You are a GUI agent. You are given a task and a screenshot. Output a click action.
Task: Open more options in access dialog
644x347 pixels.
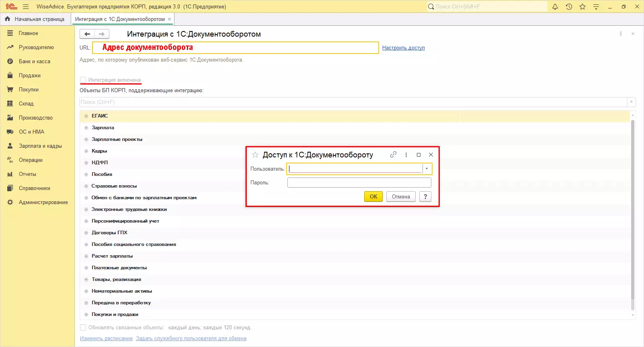(x=406, y=155)
